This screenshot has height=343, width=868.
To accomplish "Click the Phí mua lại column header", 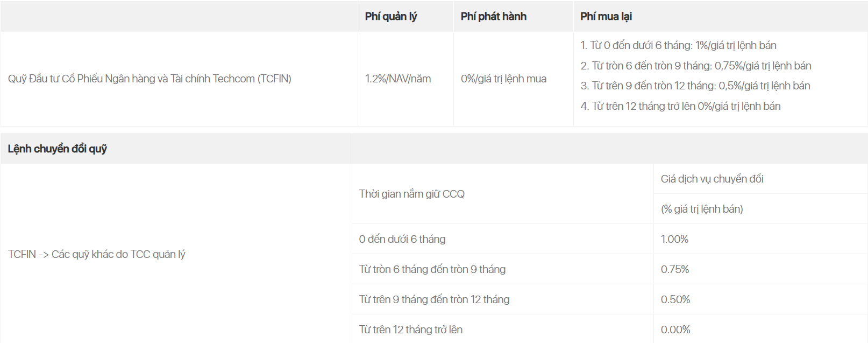I will 606,17.
